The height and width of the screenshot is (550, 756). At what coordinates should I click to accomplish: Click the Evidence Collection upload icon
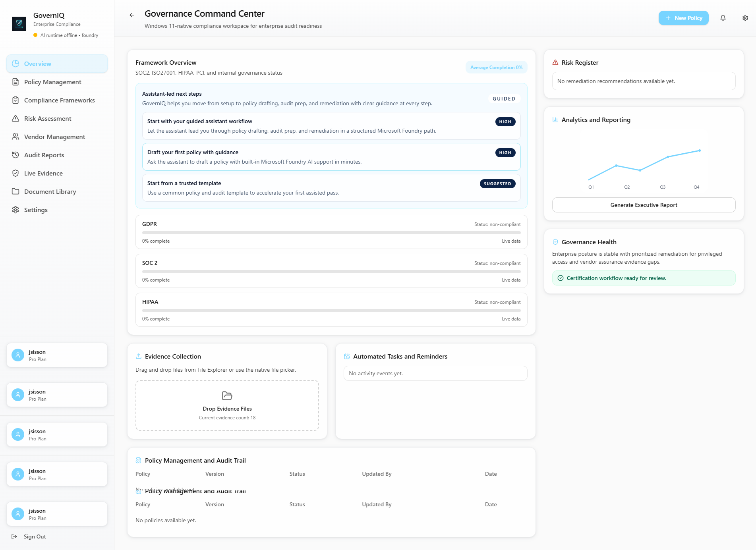point(139,356)
